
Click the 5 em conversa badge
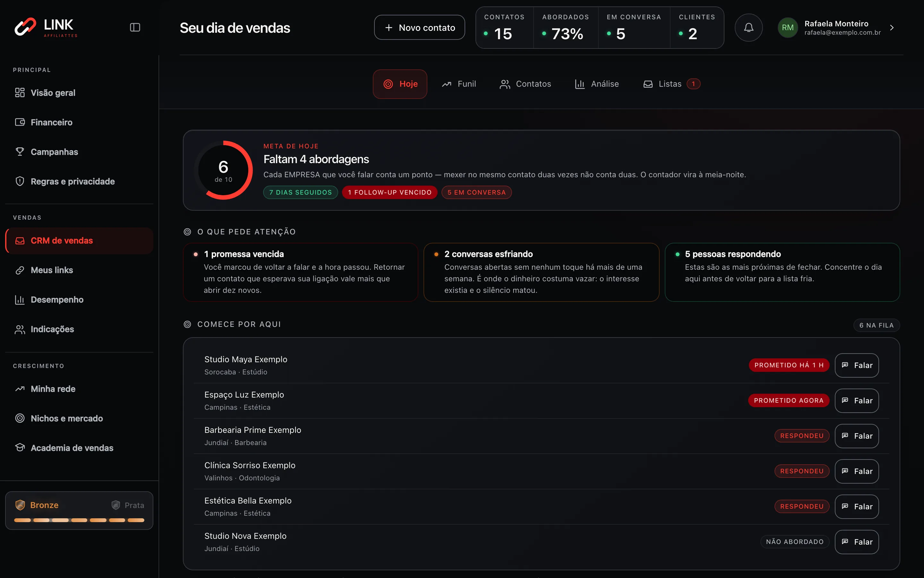[476, 192]
